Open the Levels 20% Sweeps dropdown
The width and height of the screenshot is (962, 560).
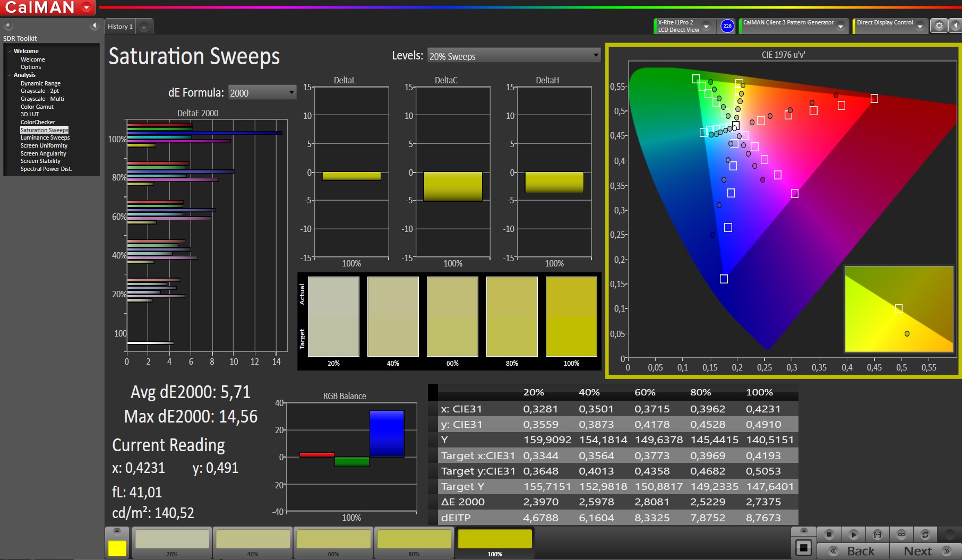click(513, 56)
